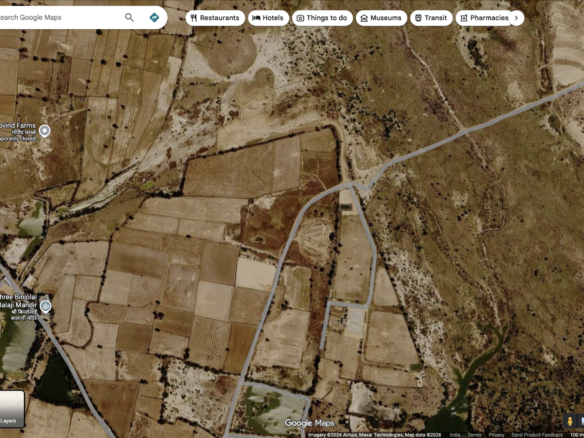
Task: Activate the Street View pegman
Action: pos(569,421)
